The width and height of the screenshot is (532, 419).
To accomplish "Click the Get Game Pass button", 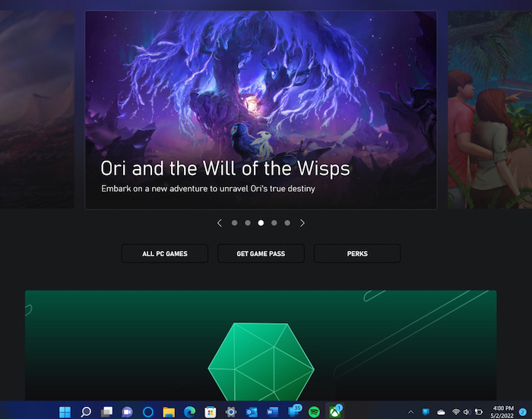I will tap(261, 254).
